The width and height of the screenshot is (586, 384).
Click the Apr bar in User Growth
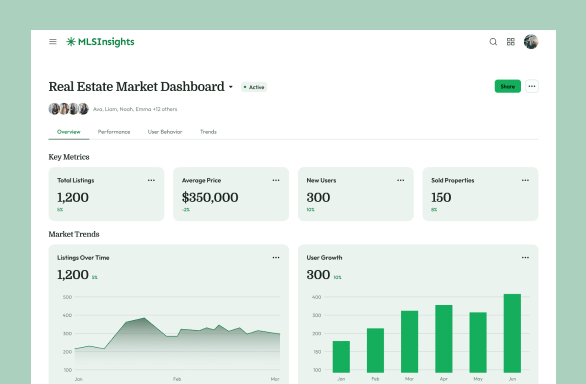444,339
